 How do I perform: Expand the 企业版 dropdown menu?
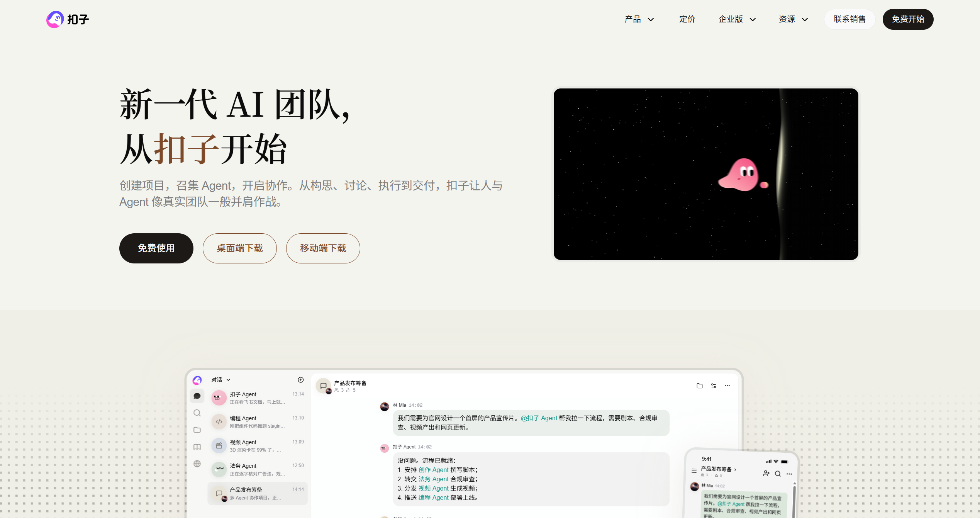[737, 19]
